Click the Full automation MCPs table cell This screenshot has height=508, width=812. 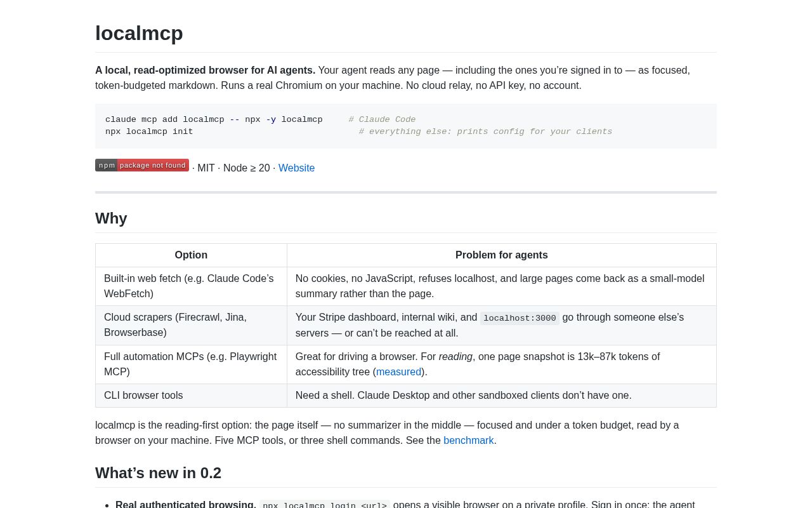[191, 364]
